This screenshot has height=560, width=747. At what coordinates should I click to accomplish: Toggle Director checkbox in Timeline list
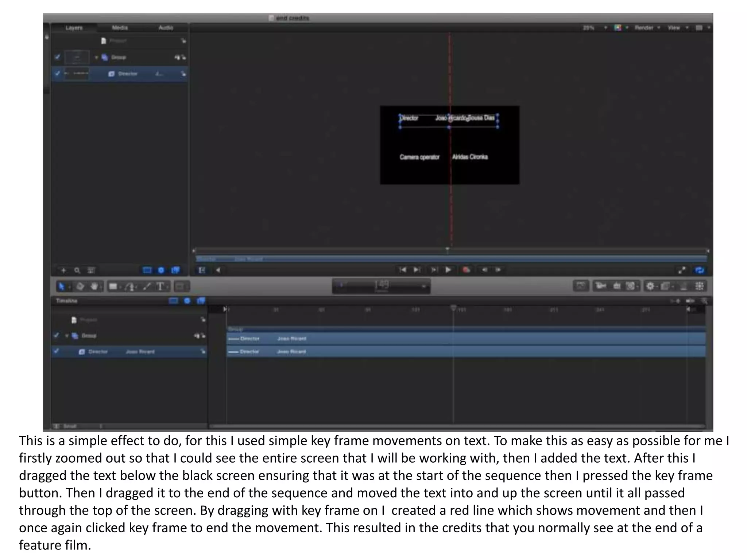[56, 351]
